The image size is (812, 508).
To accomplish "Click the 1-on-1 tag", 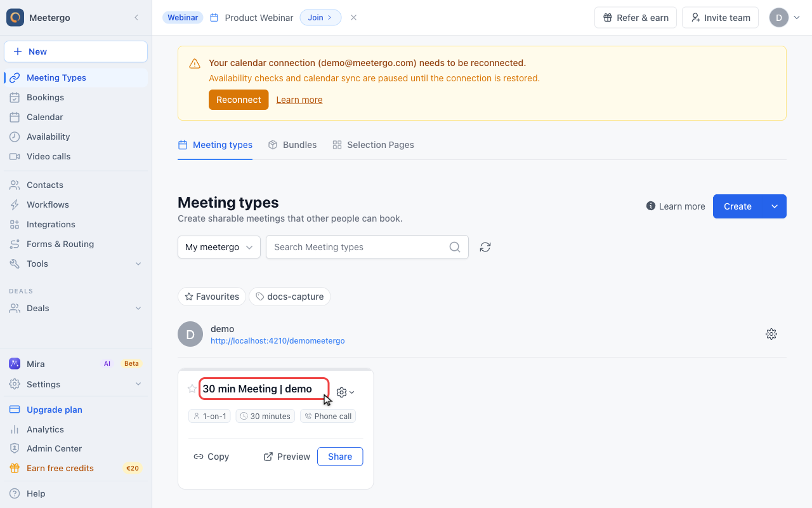I will pos(210,417).
